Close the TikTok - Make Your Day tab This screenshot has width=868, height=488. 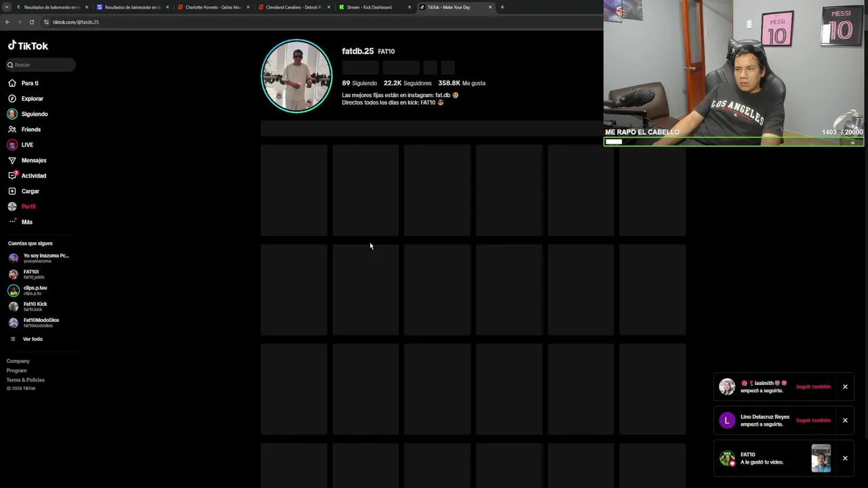tap(490, 7)
